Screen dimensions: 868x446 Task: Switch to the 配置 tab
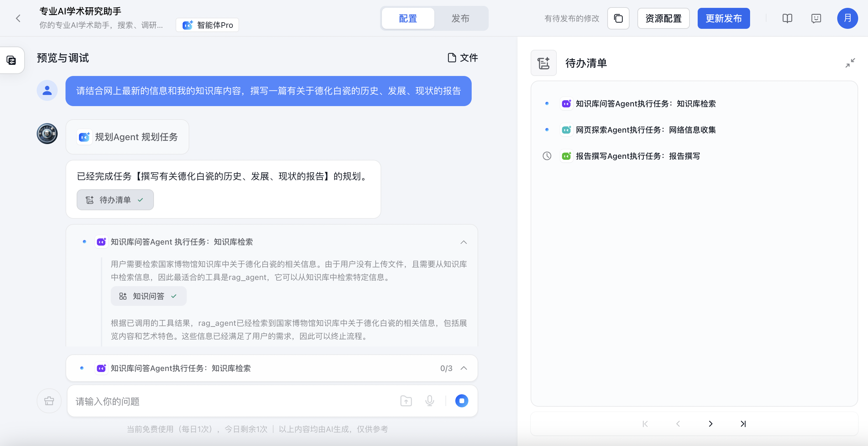[x=408, y=19]
